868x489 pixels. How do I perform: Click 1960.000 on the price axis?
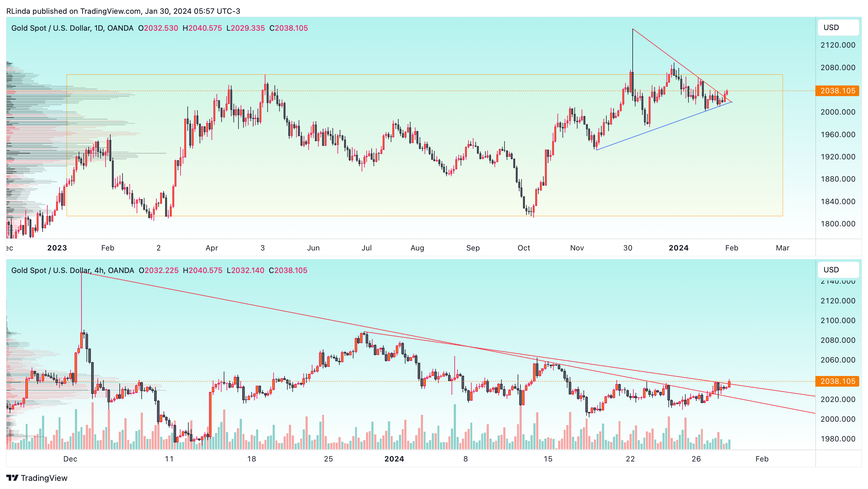838,135
